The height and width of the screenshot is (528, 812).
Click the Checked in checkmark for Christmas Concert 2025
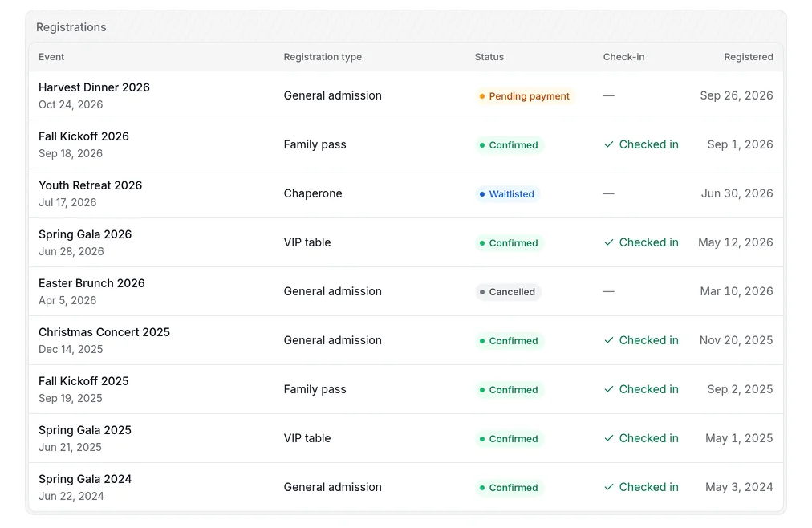click(x=609, y=340)
